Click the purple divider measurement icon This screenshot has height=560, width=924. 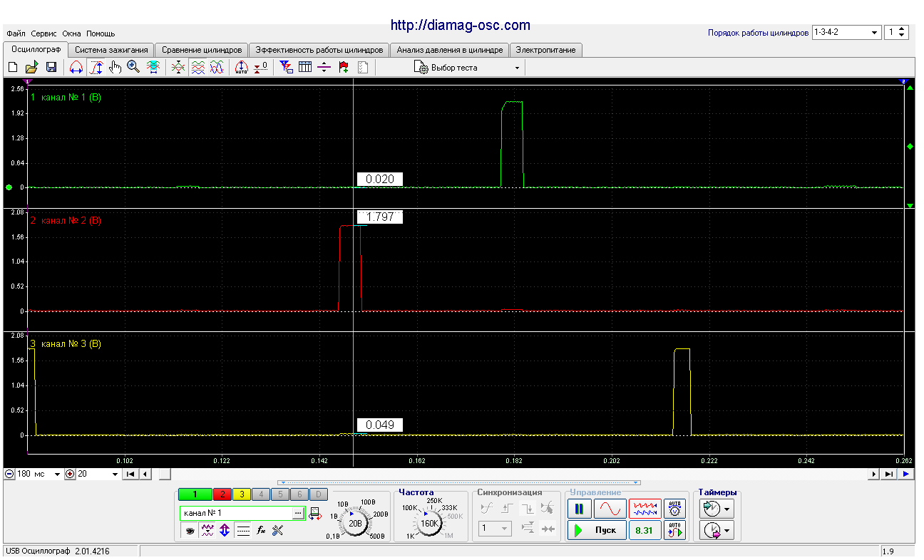coord(324,67)
